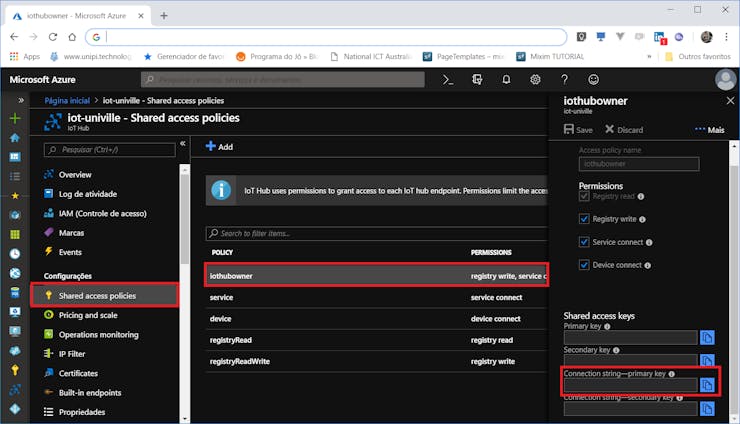Select Shared access policies menu item
This screenshot has width=740, height=424.
(105, 296)
